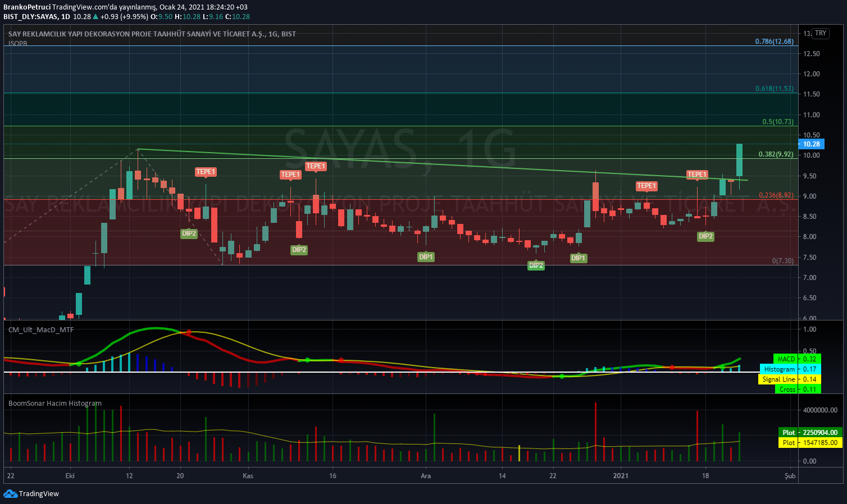The width and height of the screenshot is (847, 504).
Task: Click the 0.618(11.53) Fibonacci level label
Action: coord(775,89)
